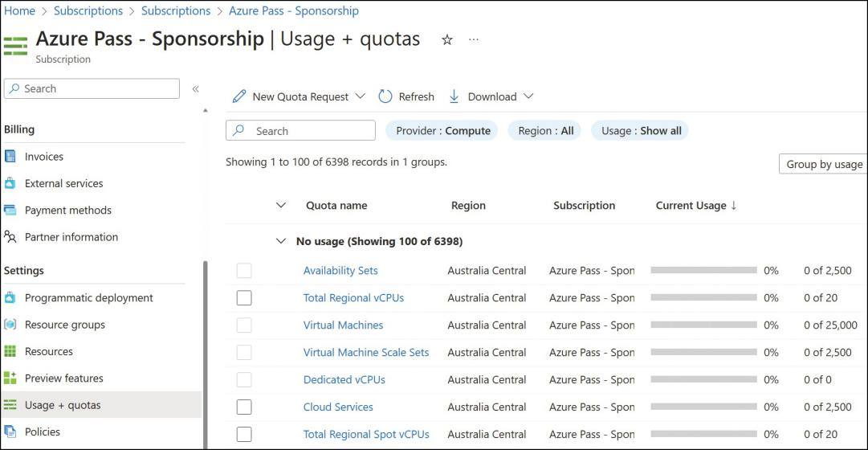Click the Azure Pass - Sponsorship breadcrumb
868x450 pixels.
coord(293,10)
